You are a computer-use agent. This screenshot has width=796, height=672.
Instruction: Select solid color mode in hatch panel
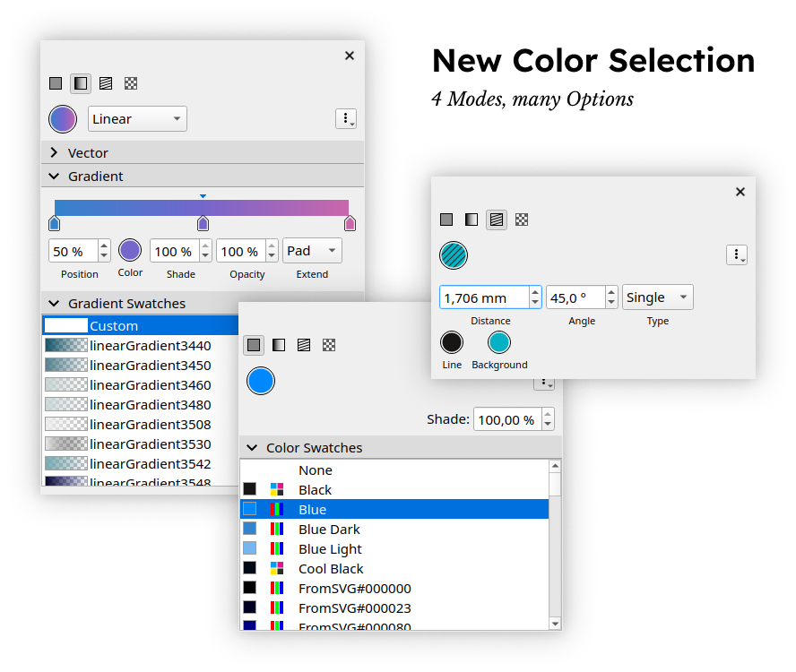point(446,220)
